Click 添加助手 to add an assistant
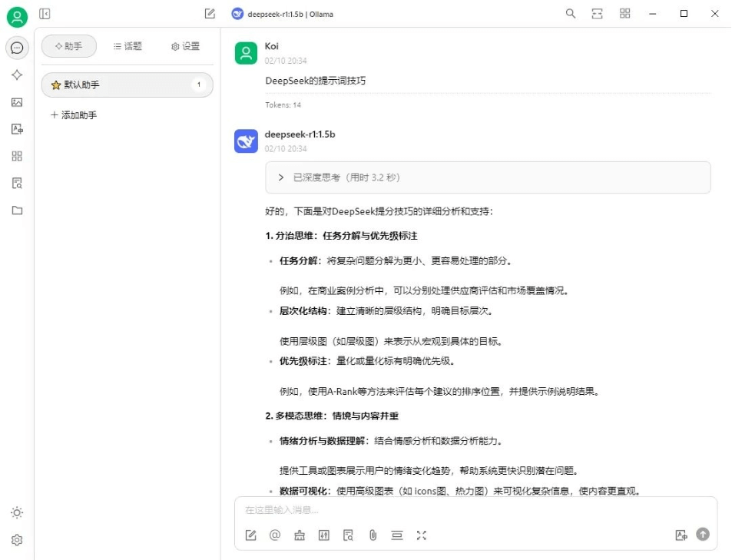The image size is (732, 560). (74, 115)
